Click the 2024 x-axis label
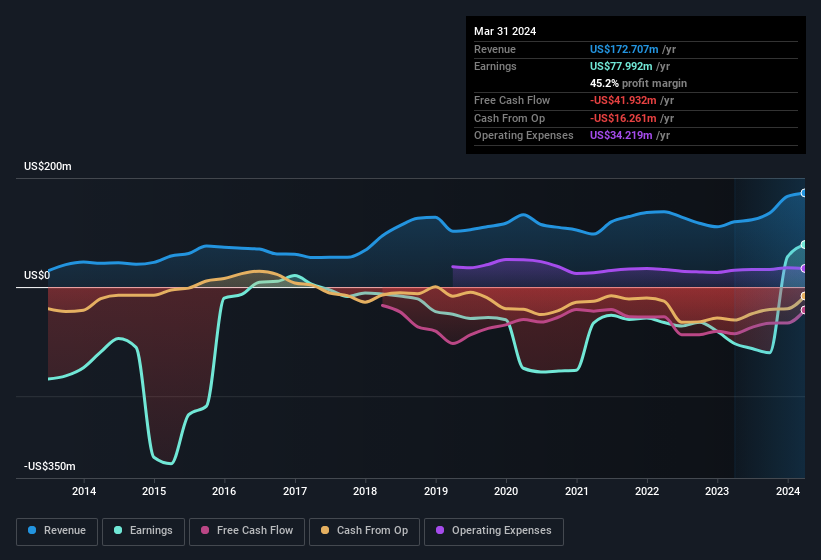This screenshot has height=560, width=821. point(788,491)
